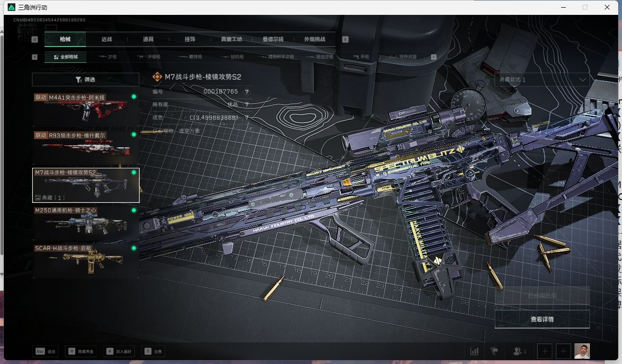Click the 隐藏界面 hide interface button
Image resolution: width=622 pixels, height=364 pixels.
coord(82,352)
